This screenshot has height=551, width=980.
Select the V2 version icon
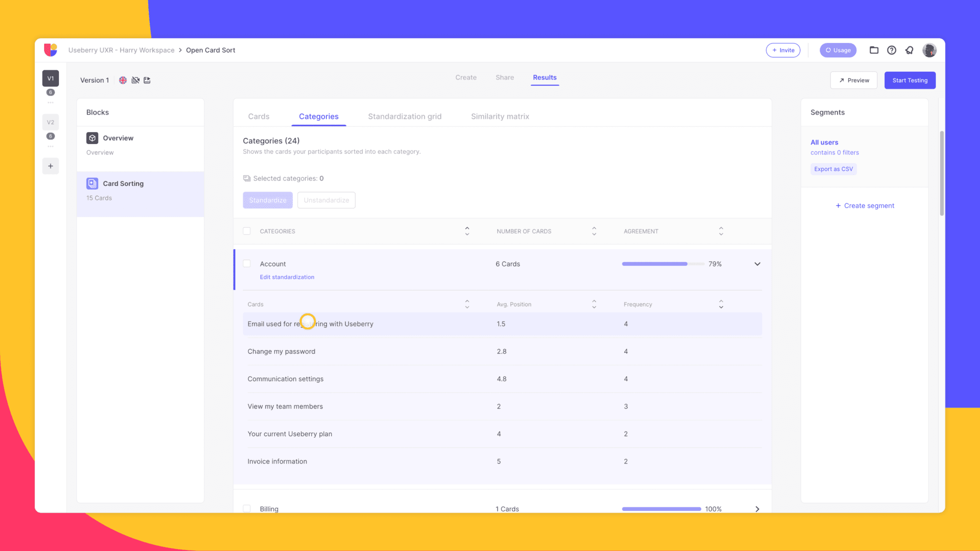tap(51, 122)
